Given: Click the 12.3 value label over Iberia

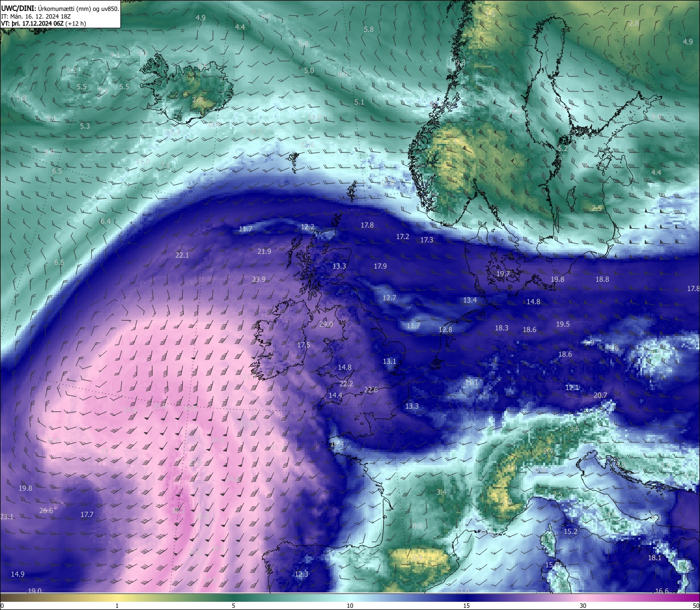Looking at the screenshot, I should tap(301, 574).
